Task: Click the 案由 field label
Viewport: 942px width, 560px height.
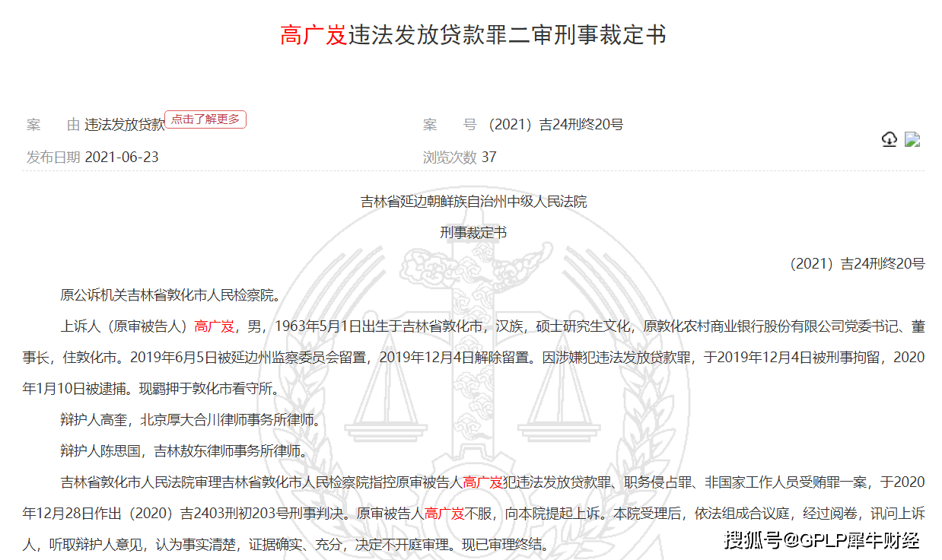Action: tap(53, 123)
